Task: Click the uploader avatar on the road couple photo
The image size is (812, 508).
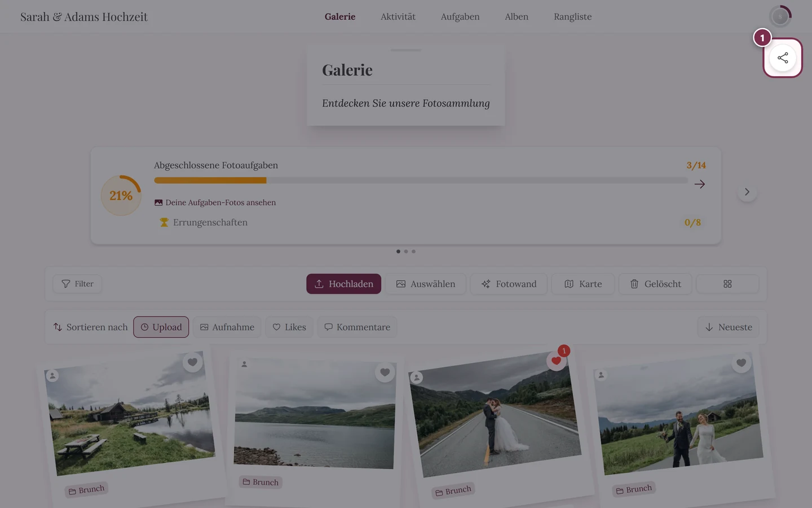Action: click(x=416, y=377)
